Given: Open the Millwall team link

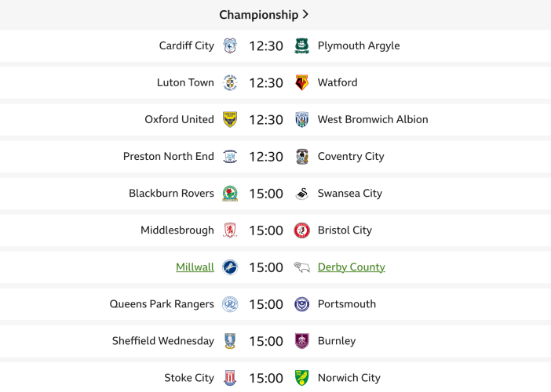Looking at the screenshot, I should (195, 267).
